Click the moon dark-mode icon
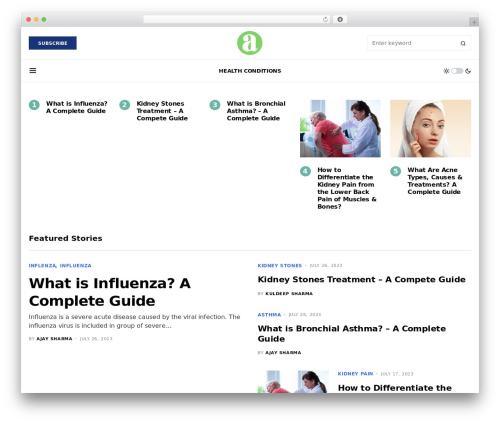The width and height of the screenshot is (500, 423). (x=468, y=71)
